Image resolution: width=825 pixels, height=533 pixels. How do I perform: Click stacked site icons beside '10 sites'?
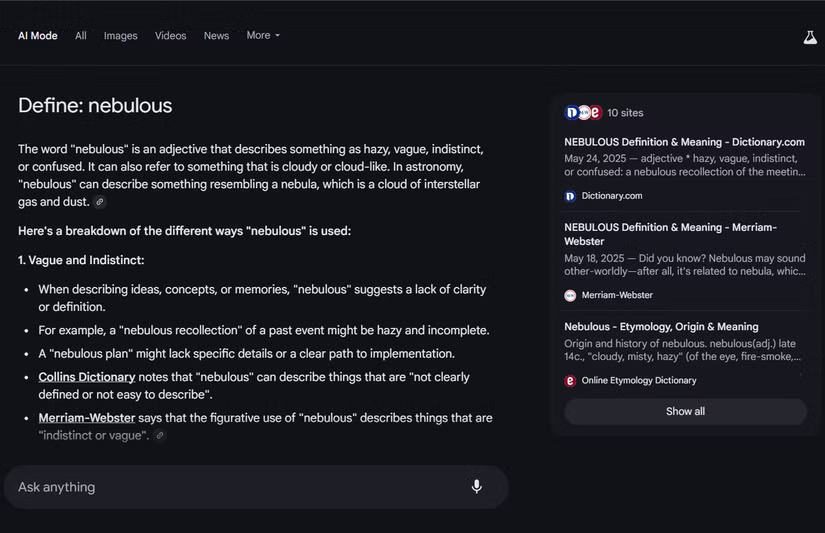coord(583,113)
